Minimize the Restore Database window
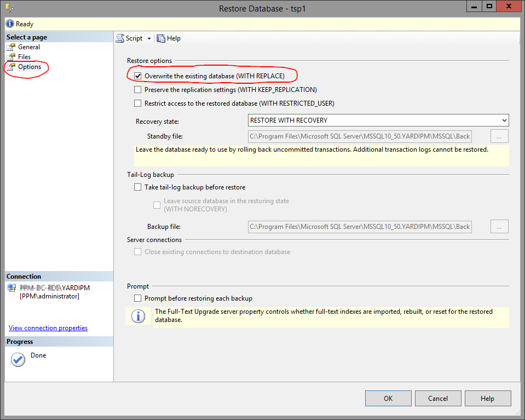Image resolution: width=525 pixels, height=420 pixels. [474, 7]
